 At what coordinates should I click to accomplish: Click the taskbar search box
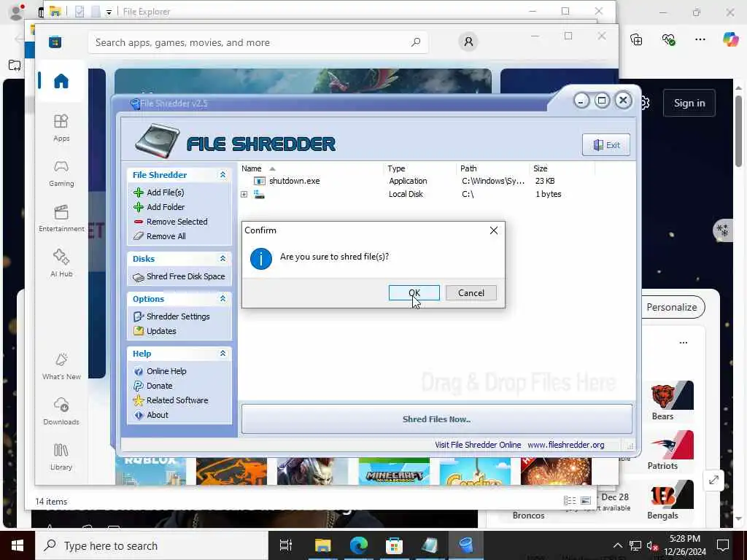coord(152,545)
